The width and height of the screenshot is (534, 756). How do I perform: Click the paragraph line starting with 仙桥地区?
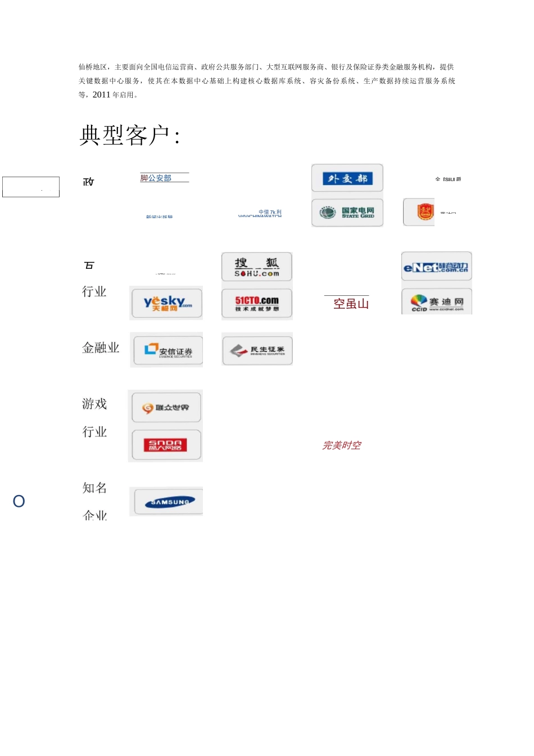(x=266, y=67)
